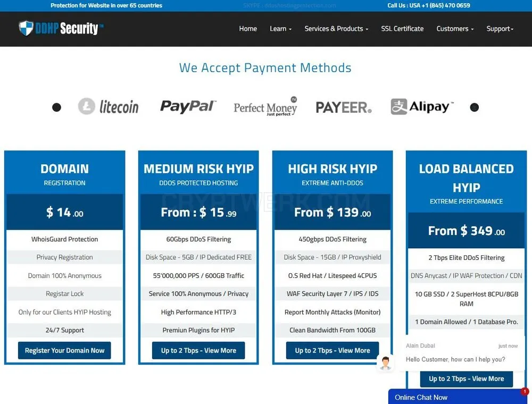Image resolution: width=532 pixels, height=404 pixels.
Task: Click the DDHP Security shield logo
Action: coord(61,29)
